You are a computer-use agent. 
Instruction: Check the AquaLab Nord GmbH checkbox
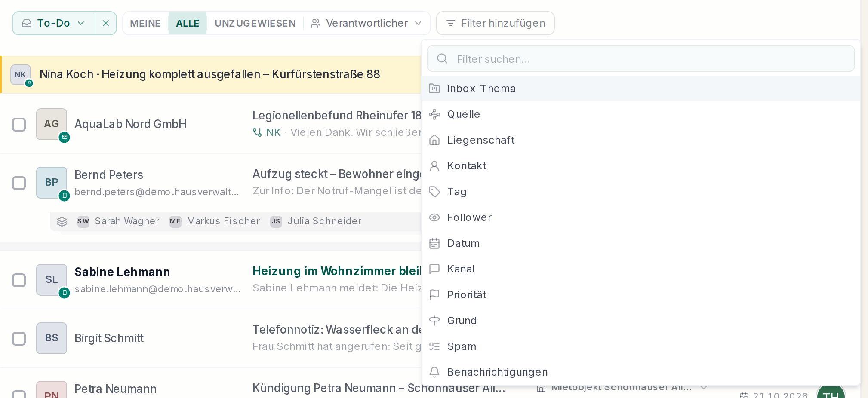[x=19, y=125]
